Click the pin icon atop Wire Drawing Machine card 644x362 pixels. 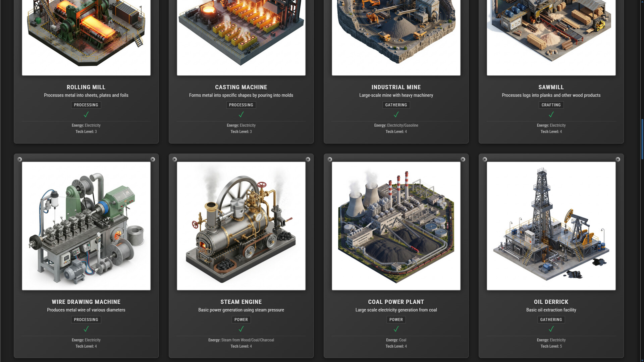click(x=19, y=159)
